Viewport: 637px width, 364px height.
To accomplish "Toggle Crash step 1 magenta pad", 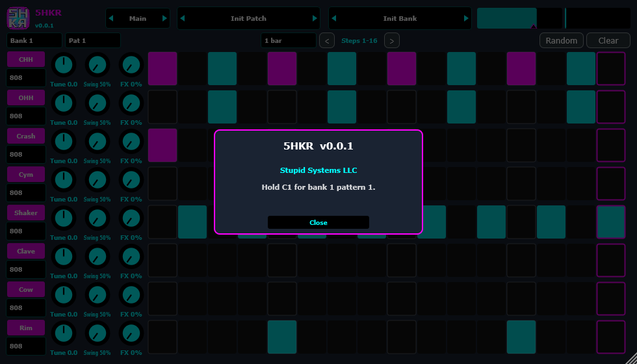I will [162, 146].
